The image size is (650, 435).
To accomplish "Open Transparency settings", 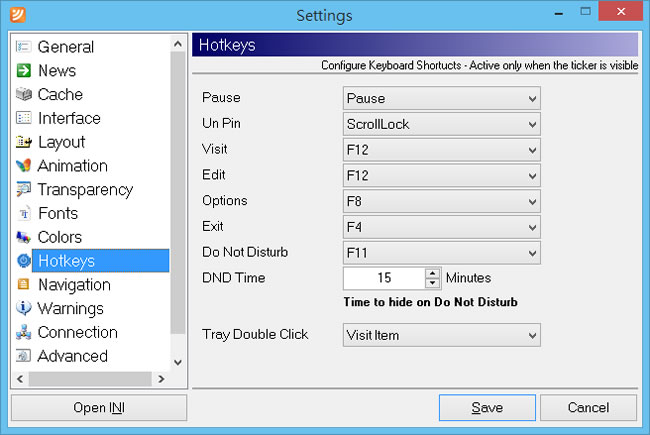I will click(x=85, y=190).
